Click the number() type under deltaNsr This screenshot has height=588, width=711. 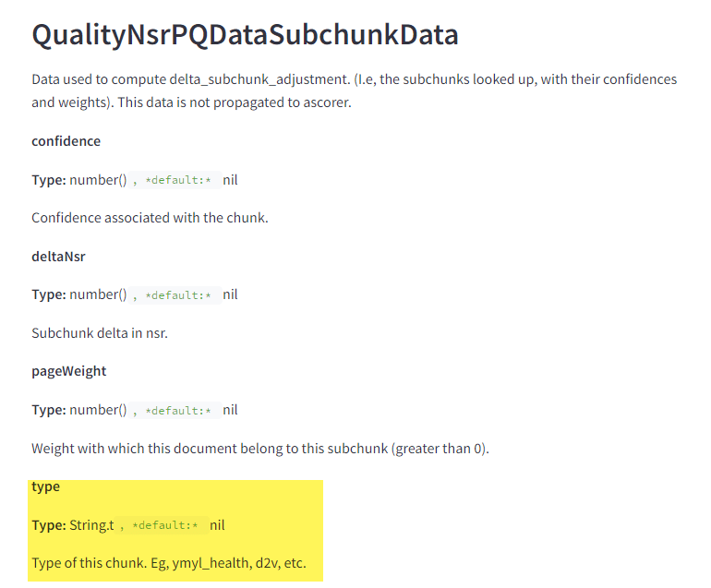[x=98, y=295]
